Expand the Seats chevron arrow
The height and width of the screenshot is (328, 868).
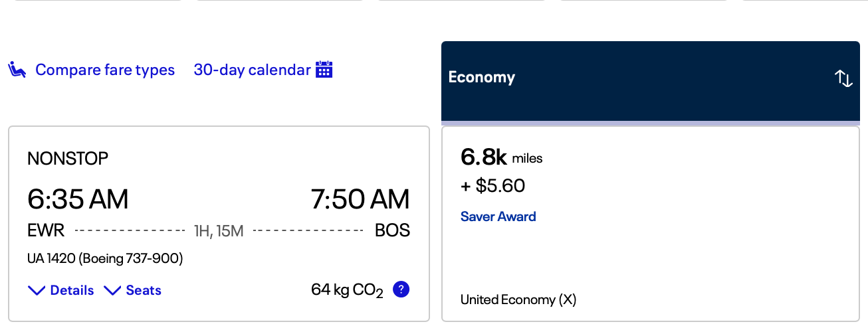(x=112, y=291)
